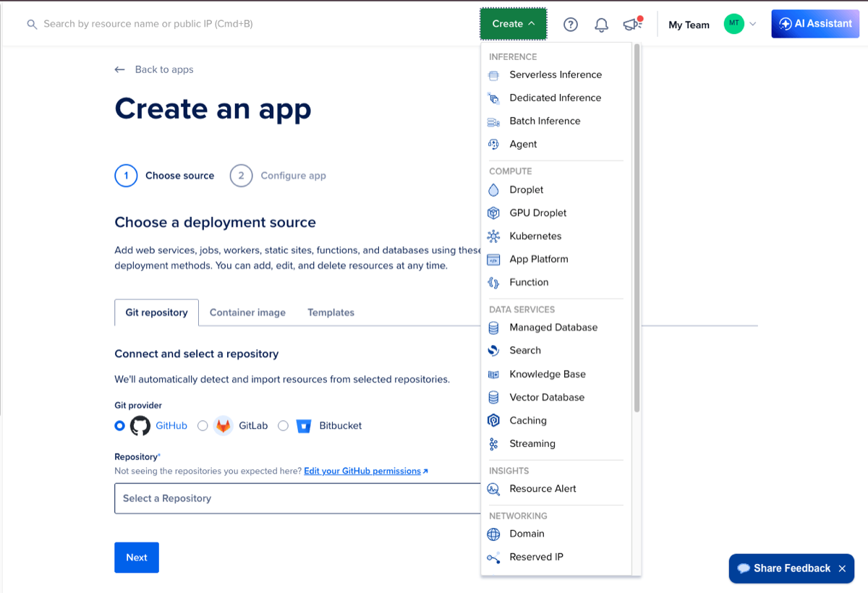Click the Streaming icon
Screen dimensions: 868x593
[493, 444]
